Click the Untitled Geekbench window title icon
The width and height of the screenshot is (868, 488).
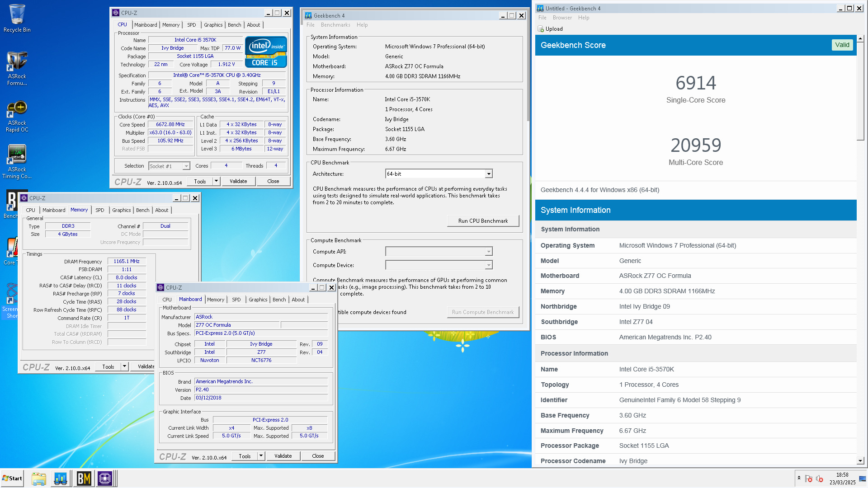tap(540, 9)
